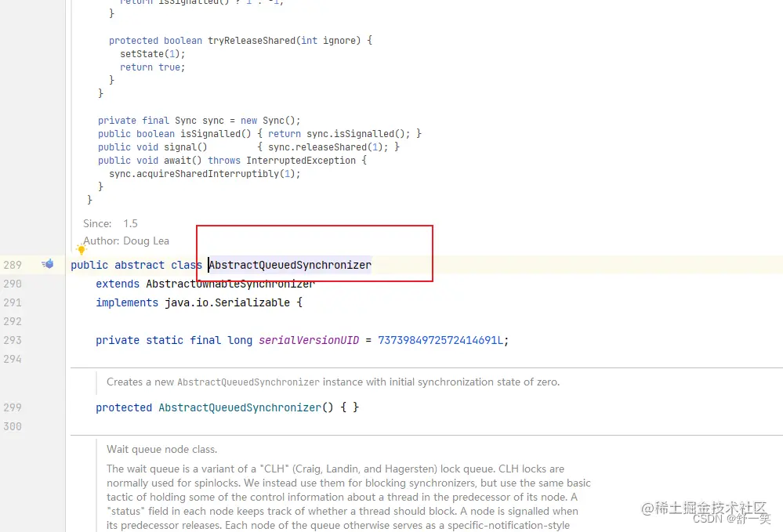This screenshot has width=783, height=532.
Task: Click the 'Author: Doug Lea' doc line
Action: tap(126, 241)
